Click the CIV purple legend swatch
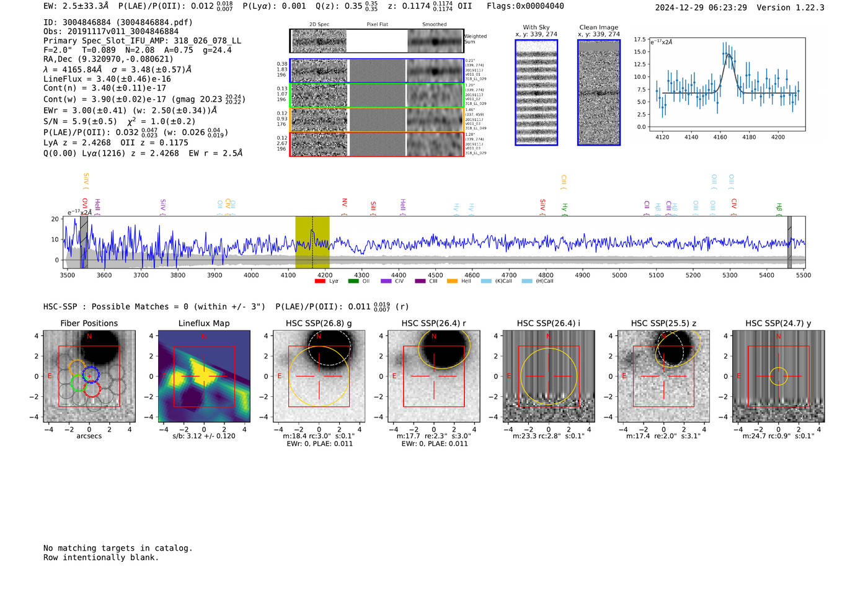The height and width of the screenshot is (591, 868). (x=386, y=281)
